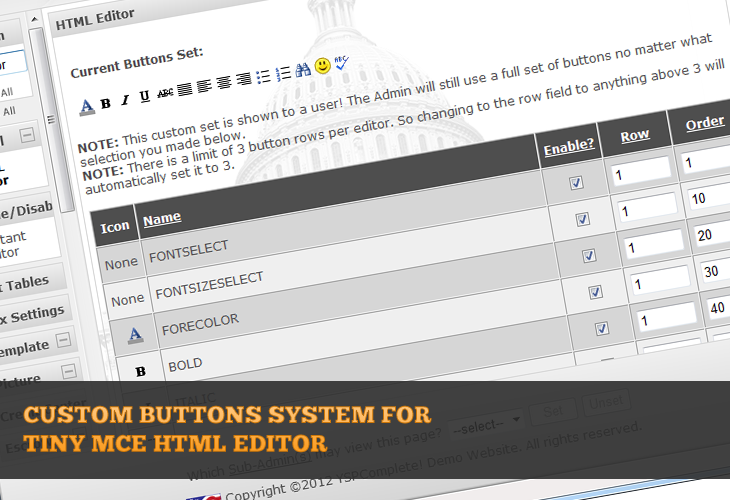Click the strikethrough ABC icon

coord(165,93)
